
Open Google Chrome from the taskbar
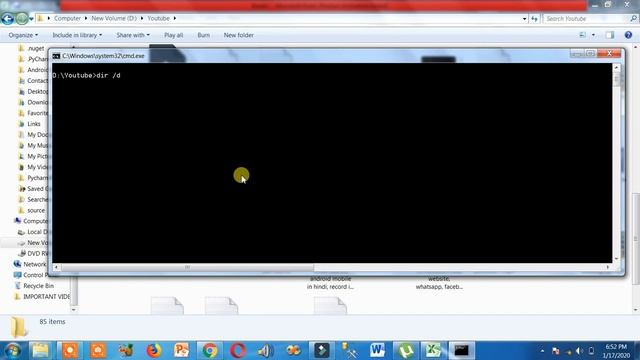209,351
